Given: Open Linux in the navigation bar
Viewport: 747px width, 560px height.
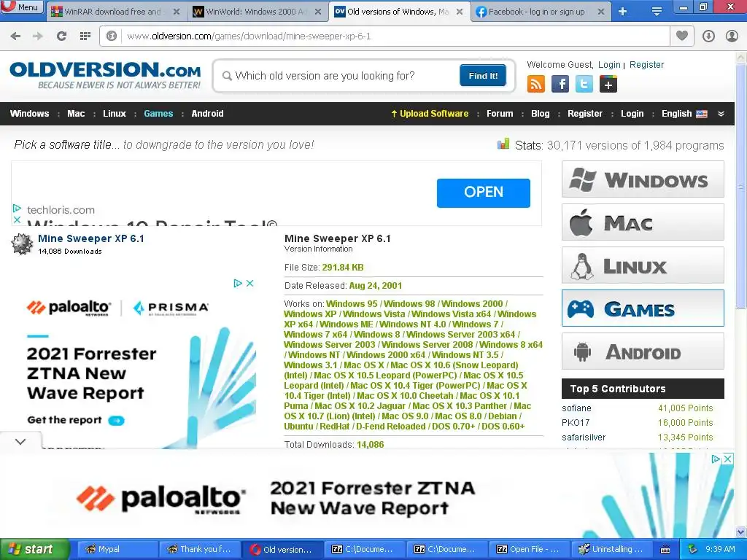Looking at the screenshot, I should (x=115, y=114).
